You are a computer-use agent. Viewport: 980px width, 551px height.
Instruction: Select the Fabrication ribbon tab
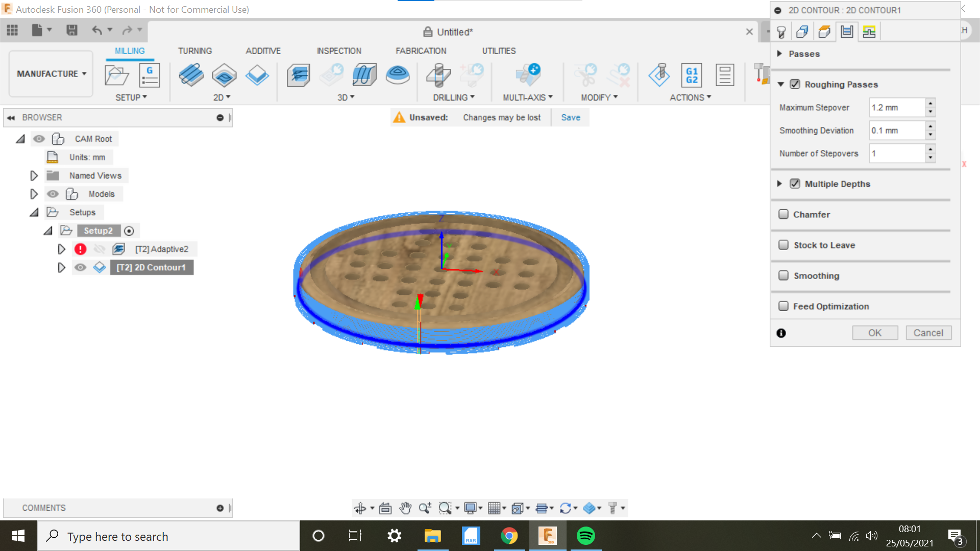(x=421, y=51)
